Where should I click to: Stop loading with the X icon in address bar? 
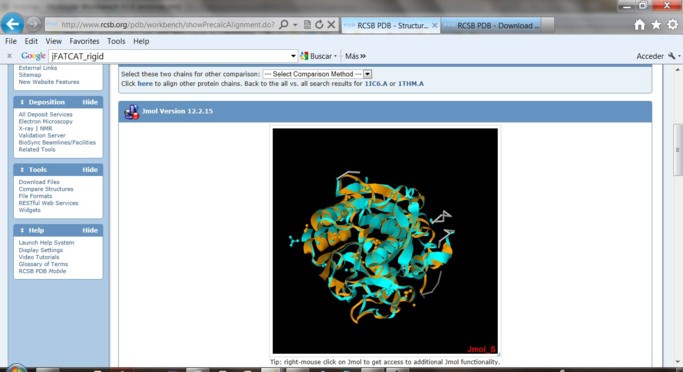pos(331,25)
